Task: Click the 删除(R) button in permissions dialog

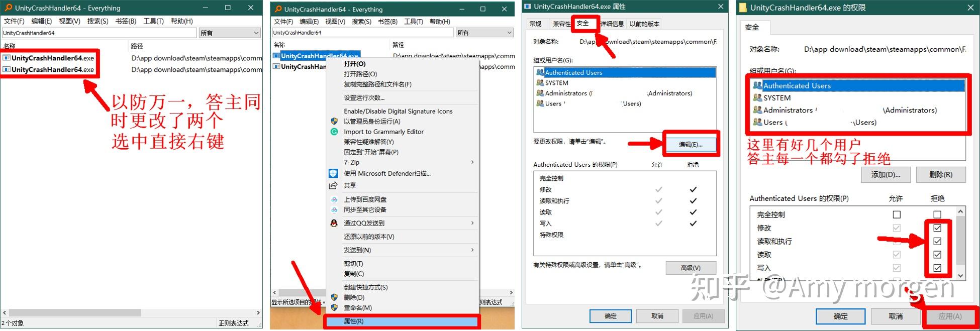Action: click(940, 175)
